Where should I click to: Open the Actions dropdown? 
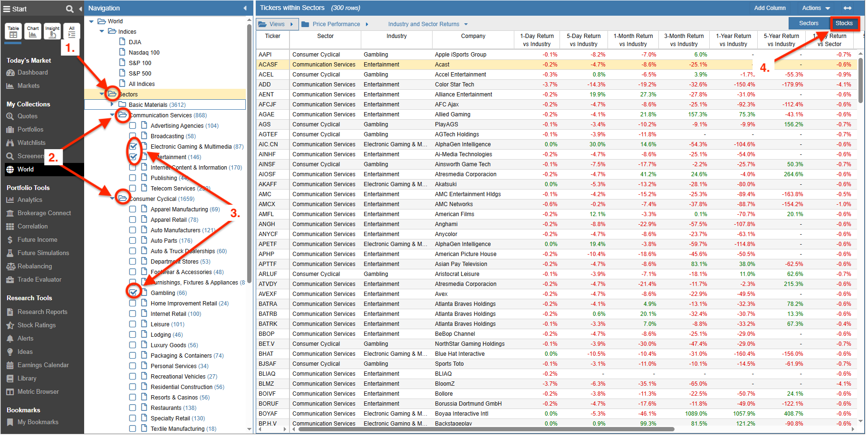(x=816, y=8)
